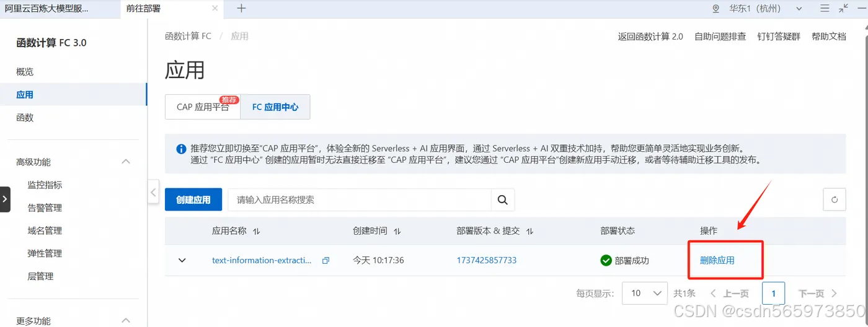Image resolution: width=868 pixels, height=327 pixels.
Task: Open 概览 in the sidebar
Action: (25, 72)
